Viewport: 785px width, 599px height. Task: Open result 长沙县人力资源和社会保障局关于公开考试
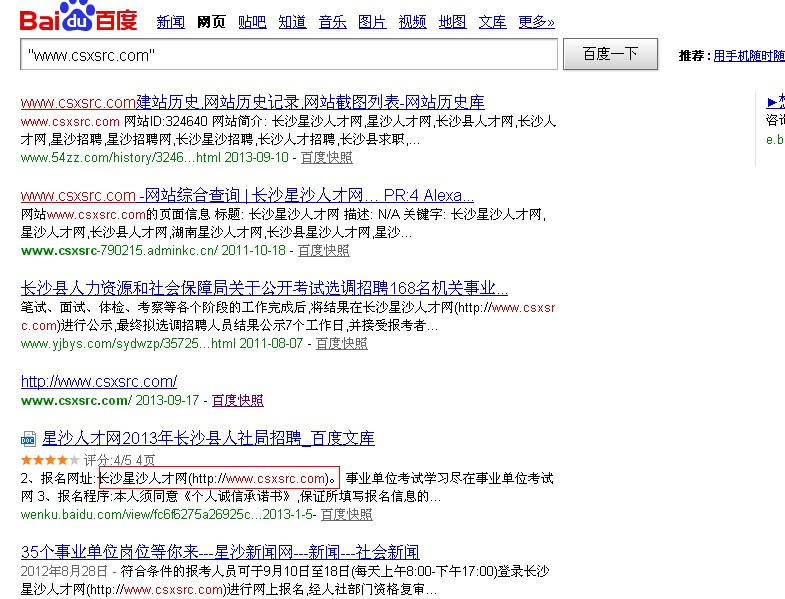[264, 288]
